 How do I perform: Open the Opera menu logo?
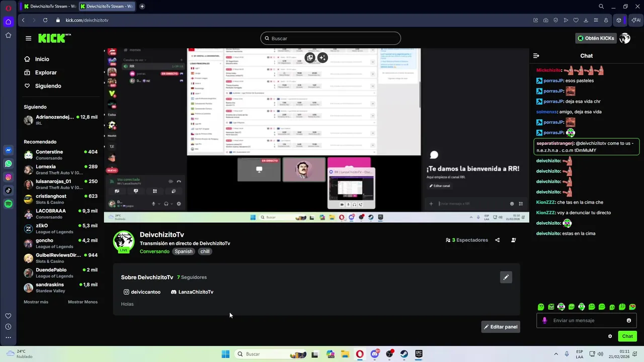pyautogui.click(x=8, y=8)
